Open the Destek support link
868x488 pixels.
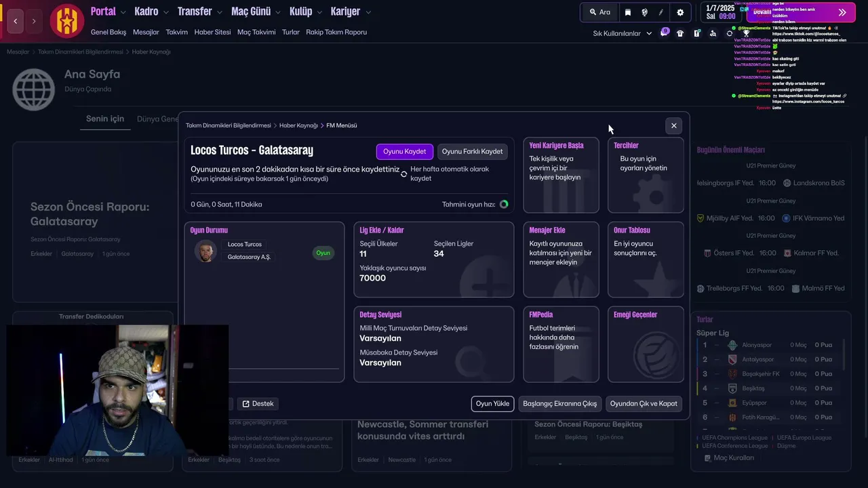pos(258,403)
